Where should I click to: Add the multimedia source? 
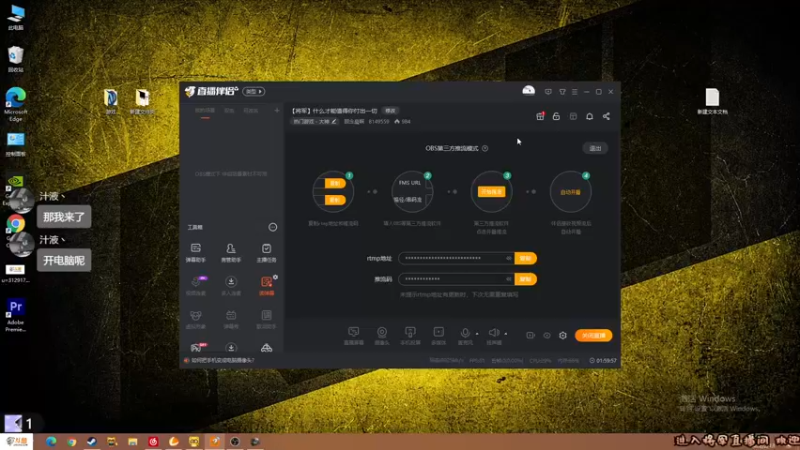click(438, 336)
